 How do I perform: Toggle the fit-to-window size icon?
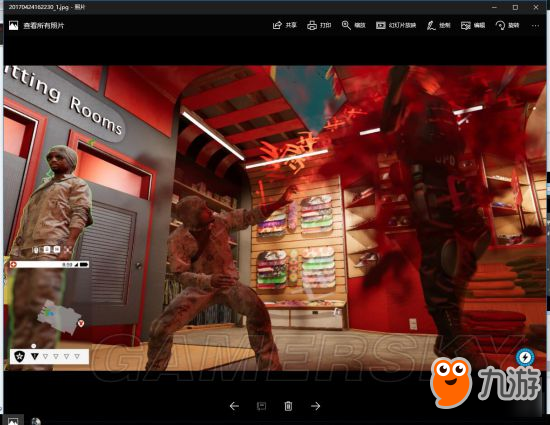261,406
